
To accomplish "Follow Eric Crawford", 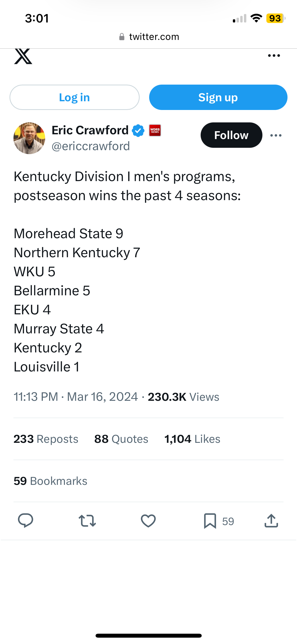I will pyautogui.click(x=231, y=135).
